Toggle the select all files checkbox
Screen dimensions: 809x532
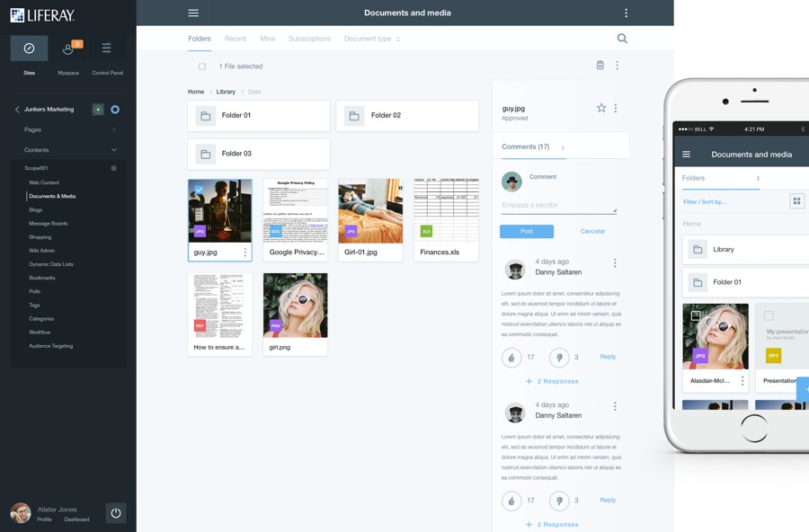coord(202,66)
